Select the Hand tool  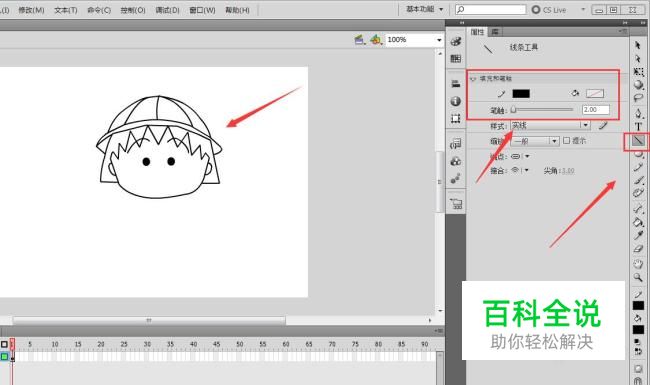tap(638, 264)
